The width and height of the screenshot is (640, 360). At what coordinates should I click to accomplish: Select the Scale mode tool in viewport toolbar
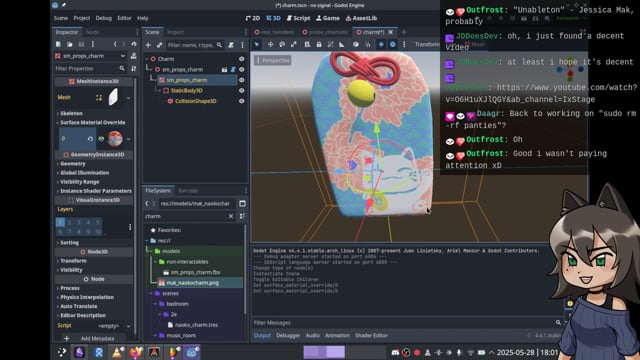click(294, 44)
